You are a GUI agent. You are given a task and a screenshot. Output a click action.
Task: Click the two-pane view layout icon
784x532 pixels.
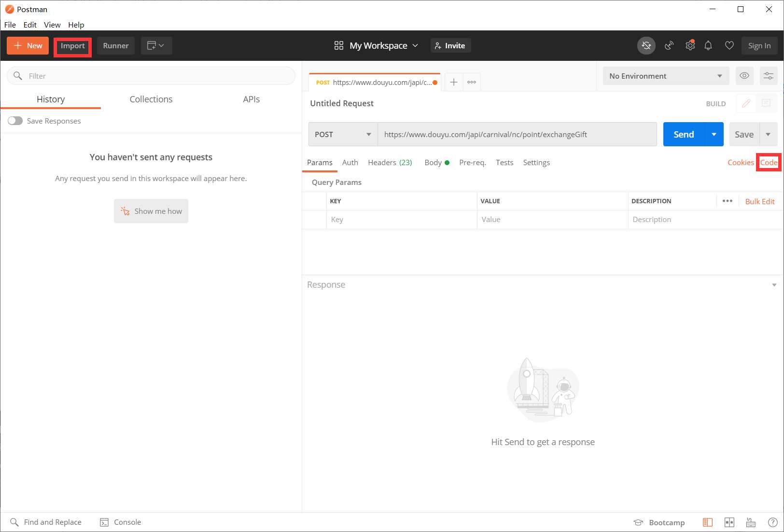coord(729,522)
